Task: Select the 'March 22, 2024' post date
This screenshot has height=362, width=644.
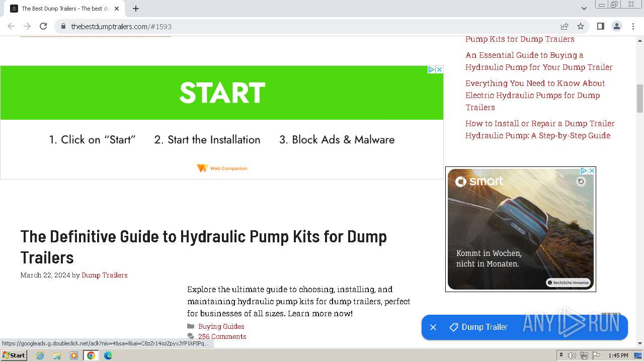Action: pyautogui.click(x=45, y=275)
